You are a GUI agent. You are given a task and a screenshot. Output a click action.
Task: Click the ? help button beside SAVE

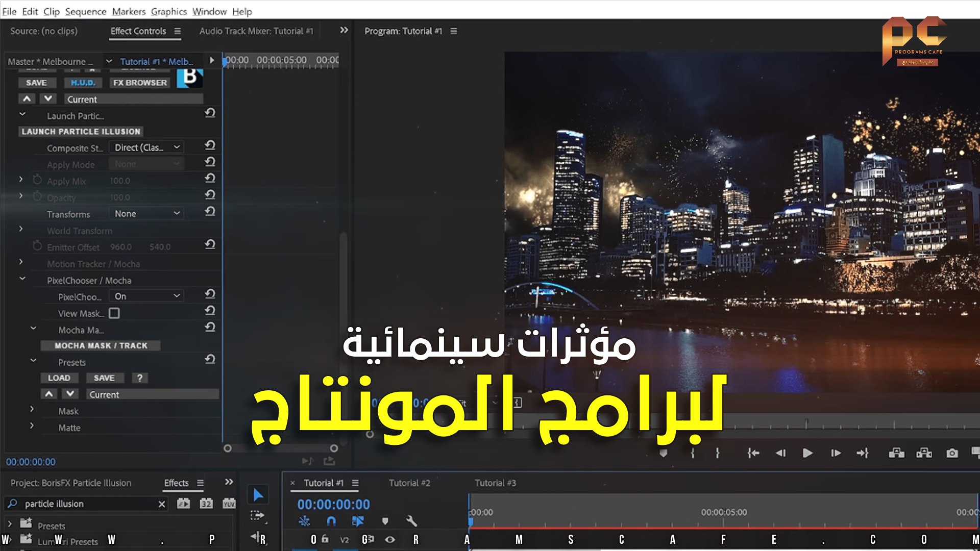pyautogui.click(x=139, y=378)
